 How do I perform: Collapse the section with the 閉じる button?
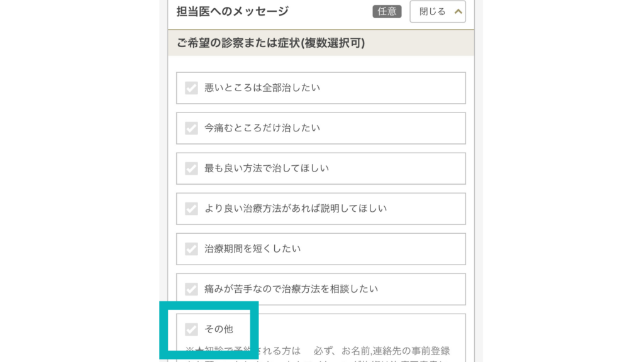(x=438, y=11)
